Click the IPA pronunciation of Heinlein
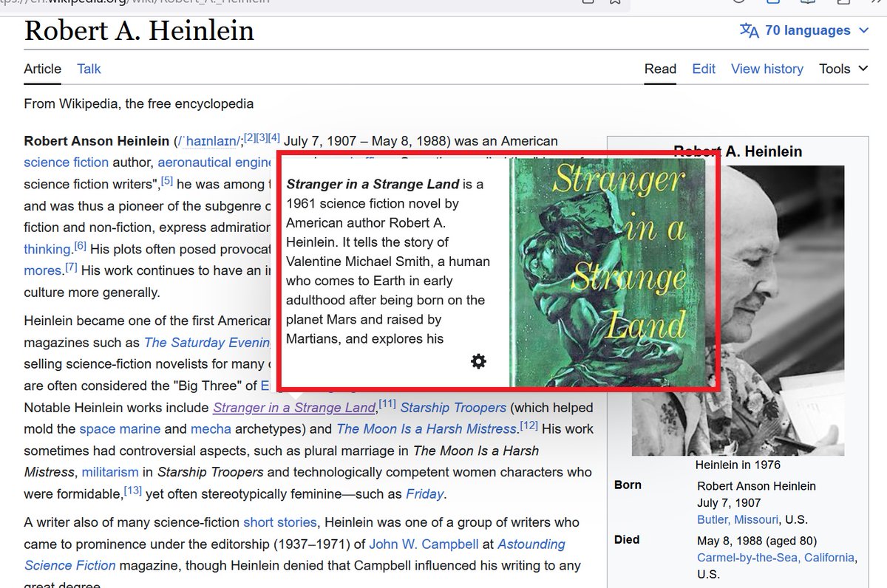 tap(208, 141)
